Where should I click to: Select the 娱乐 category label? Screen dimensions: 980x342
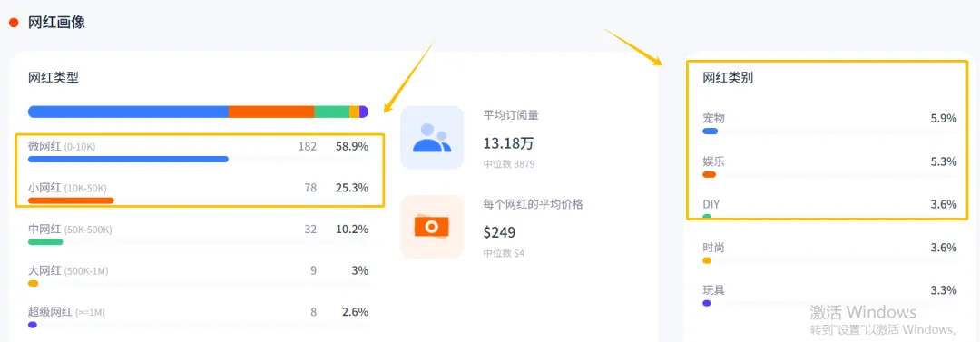[x=714, y=161]
